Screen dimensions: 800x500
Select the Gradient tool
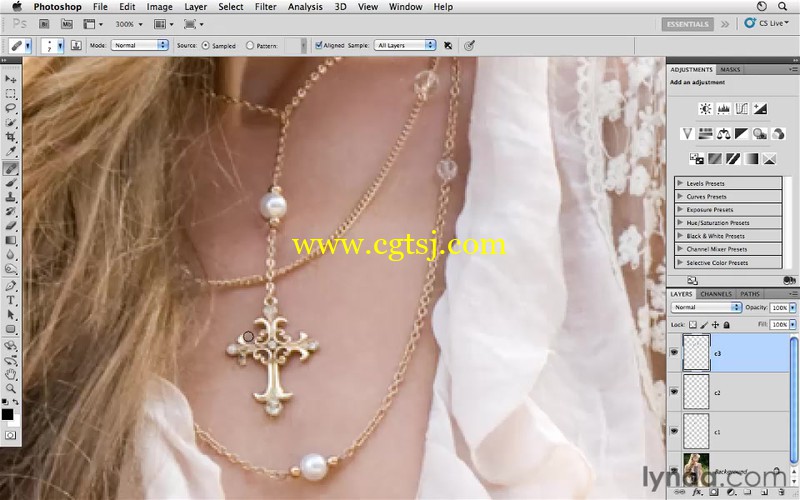11,240
